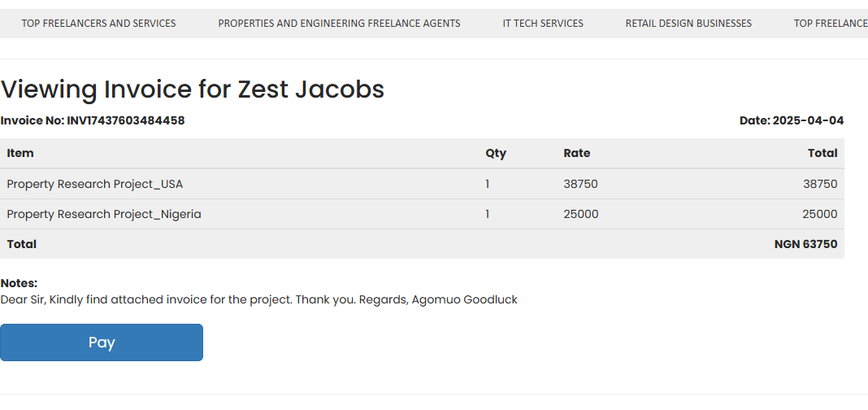Click the Viewing Invoice for Zest Jacobs heading
Screen dimensions: 868x410
pyautogui.click(x=192, y=89)
